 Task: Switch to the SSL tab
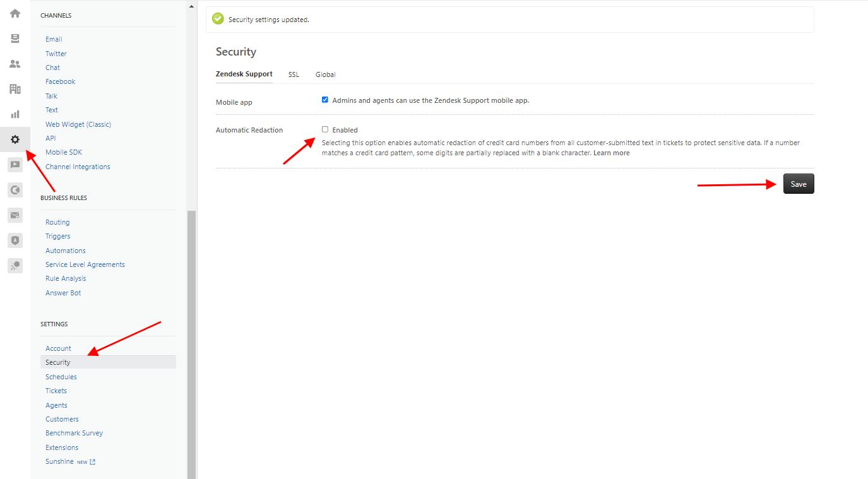(x=294, y=74)
